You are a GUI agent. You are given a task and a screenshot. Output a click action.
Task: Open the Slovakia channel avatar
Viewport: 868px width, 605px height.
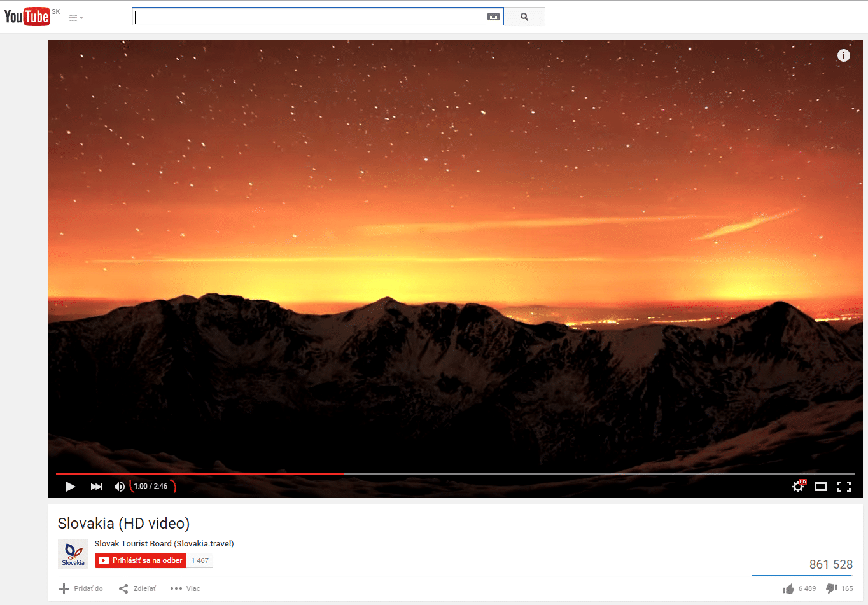[73, 553]
